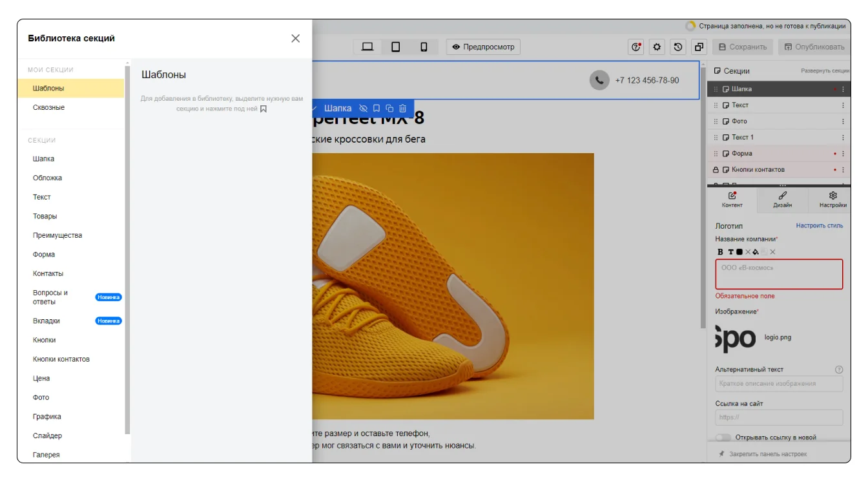Toggle 'Открывать ссылку в новой' switch

723,437
